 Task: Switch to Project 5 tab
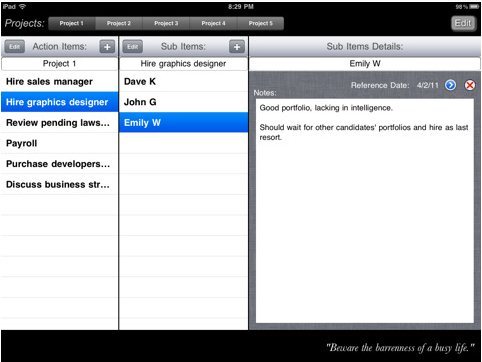point(261,23)
